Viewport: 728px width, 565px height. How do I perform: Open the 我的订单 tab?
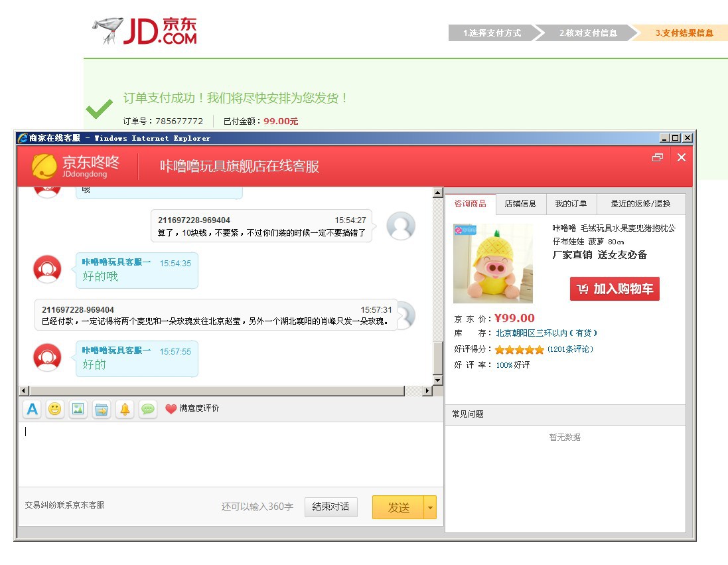point(571,204)
